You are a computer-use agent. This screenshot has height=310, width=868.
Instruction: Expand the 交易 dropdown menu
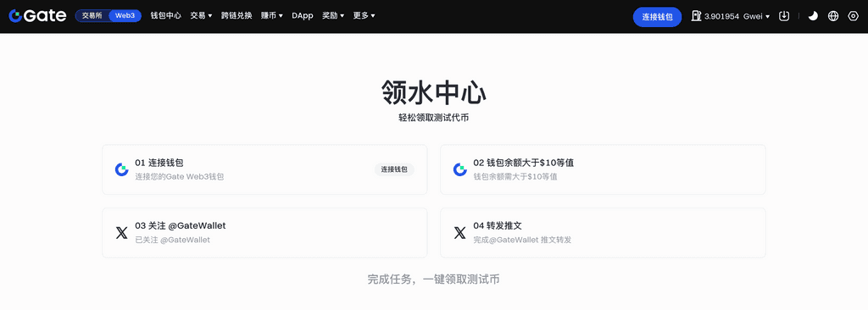pos(201,15)
